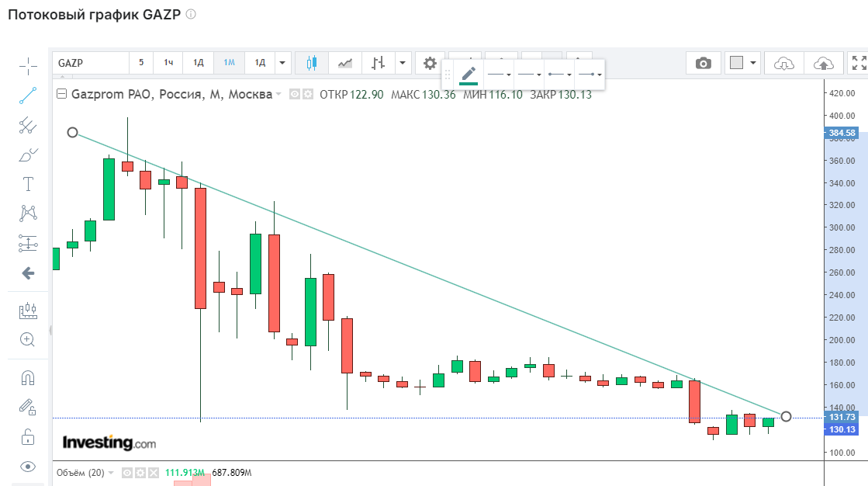868x486 pixels.
Task: Open the XABCD pattern tool
Action: [28, 213]
